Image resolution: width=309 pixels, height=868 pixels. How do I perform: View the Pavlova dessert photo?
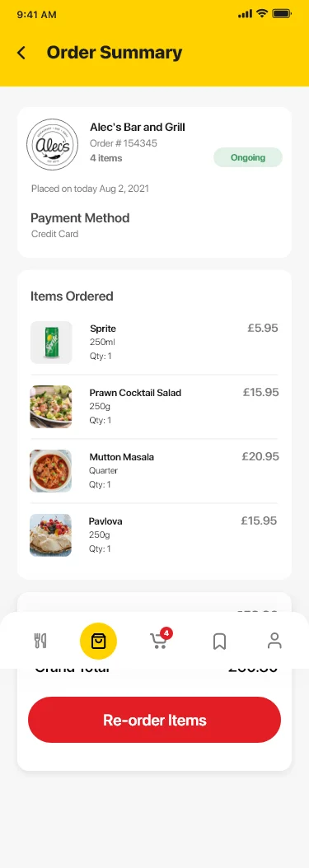pyautogui.click(x=51, y=534)
